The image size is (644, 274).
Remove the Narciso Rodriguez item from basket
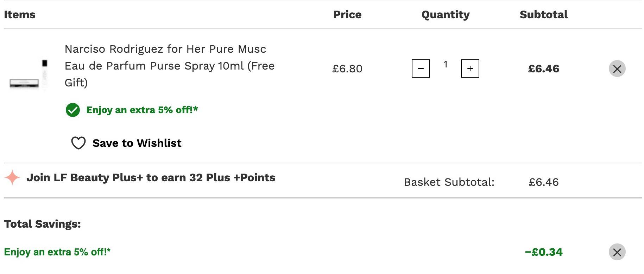click(x=617, y=69)
